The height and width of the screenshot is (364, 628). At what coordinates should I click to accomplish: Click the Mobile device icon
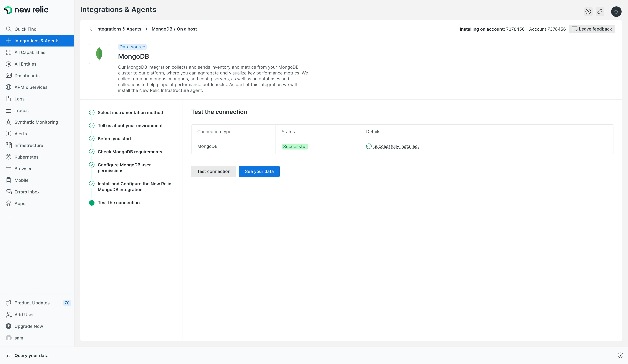coord(9,180)
